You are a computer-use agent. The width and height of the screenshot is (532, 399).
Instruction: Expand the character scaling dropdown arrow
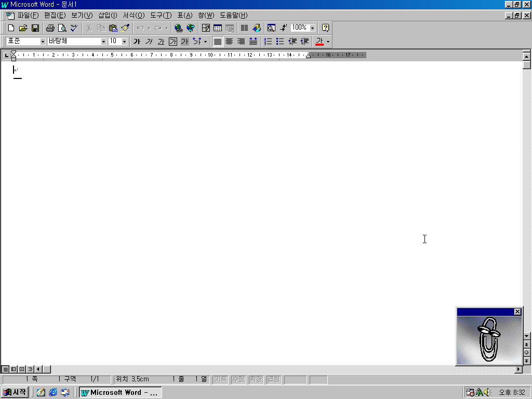tap(205, 42)
